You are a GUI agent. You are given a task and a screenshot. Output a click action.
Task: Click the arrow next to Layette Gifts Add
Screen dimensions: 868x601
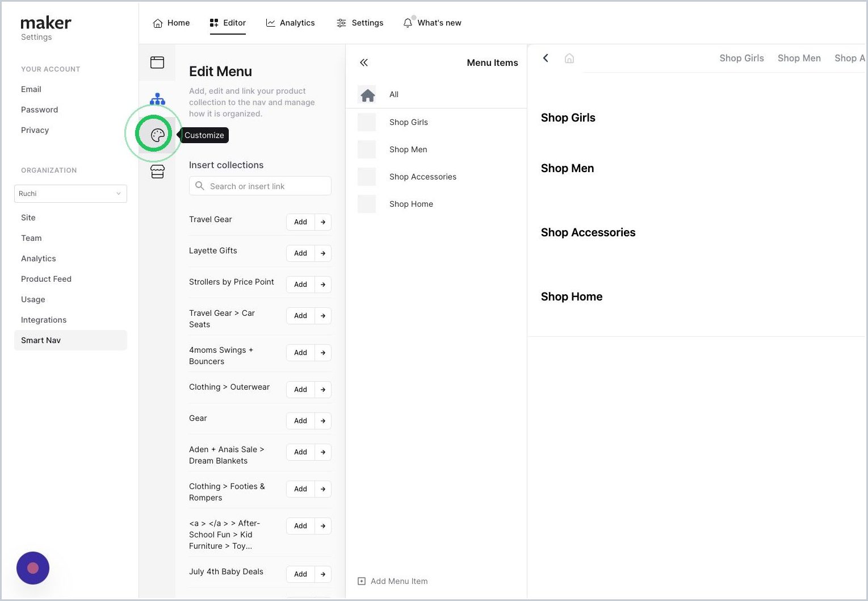323,253
